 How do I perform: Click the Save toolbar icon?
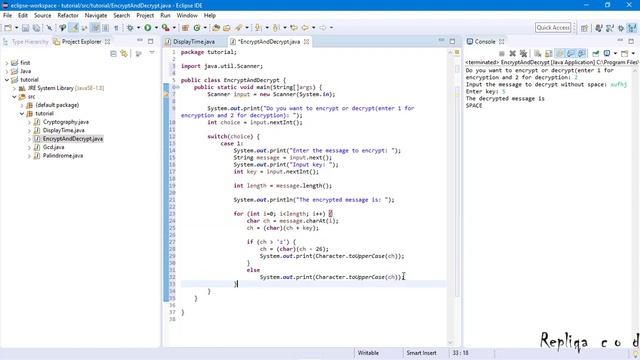[x=25, y=28]
